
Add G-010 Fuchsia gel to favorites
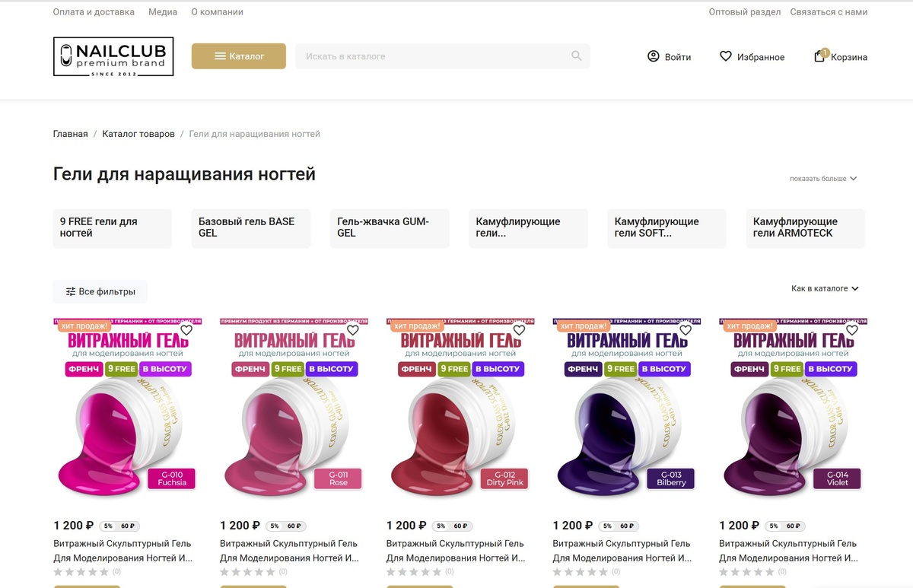click(x=186, y=330)
